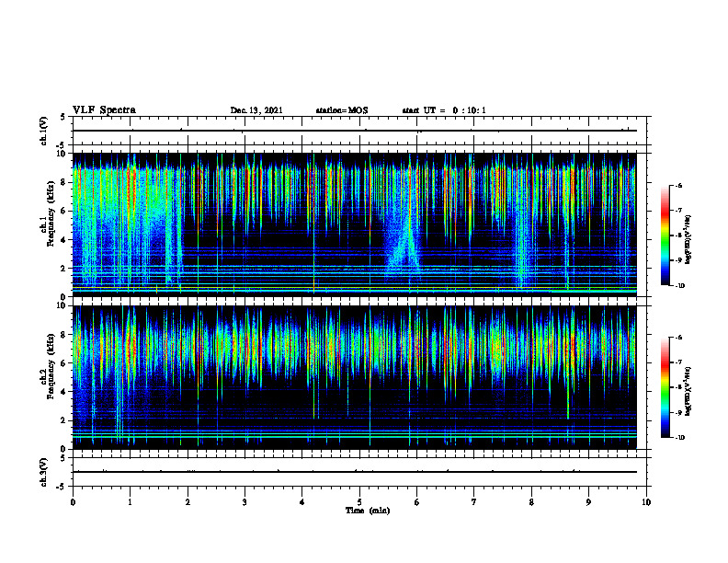Click the "station=MOS" header label

[x=342, y=110]
